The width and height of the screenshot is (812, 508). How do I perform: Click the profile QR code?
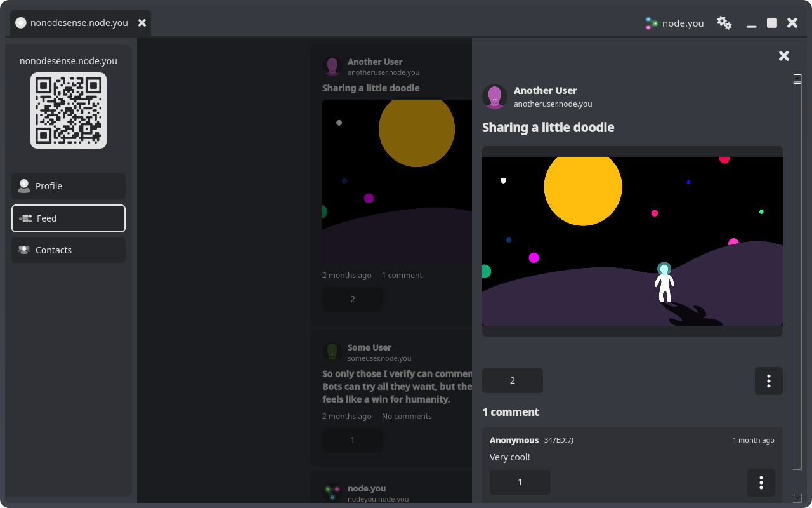pos(69,110)
